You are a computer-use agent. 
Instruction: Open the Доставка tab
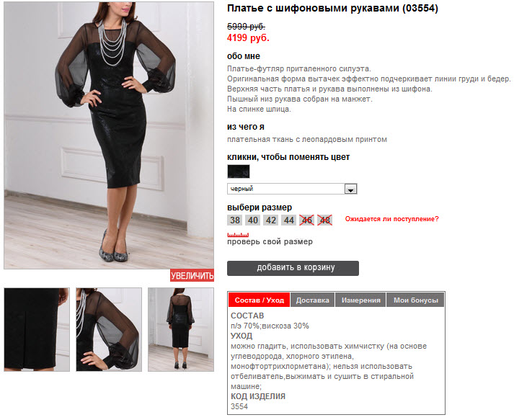[312, 300]
